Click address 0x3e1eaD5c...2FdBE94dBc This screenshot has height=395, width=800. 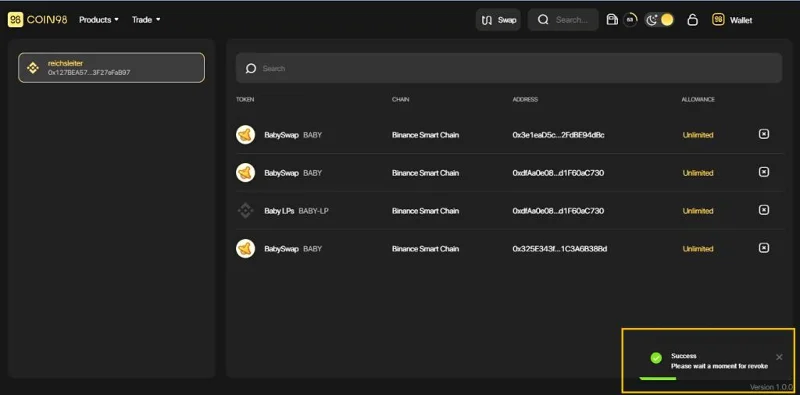tap(558, 135)
